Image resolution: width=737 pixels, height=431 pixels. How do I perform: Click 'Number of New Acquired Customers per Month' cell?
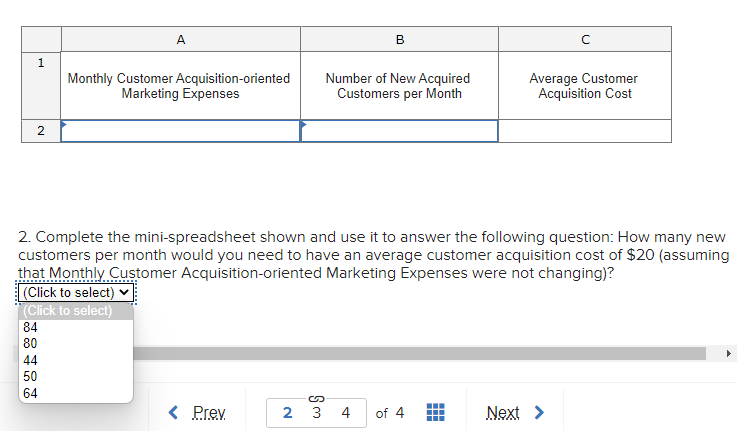point(400,86)
